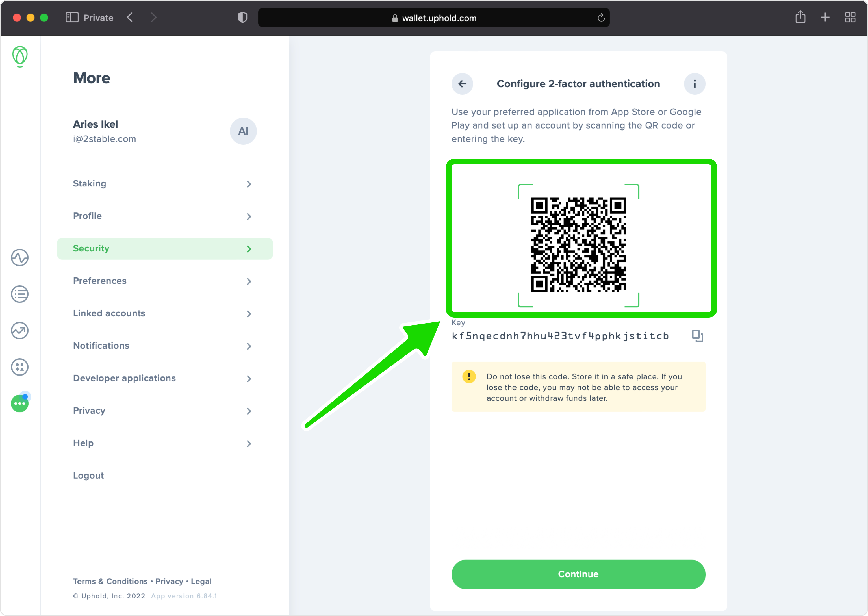Click the green Continue button

pos(578,574)
